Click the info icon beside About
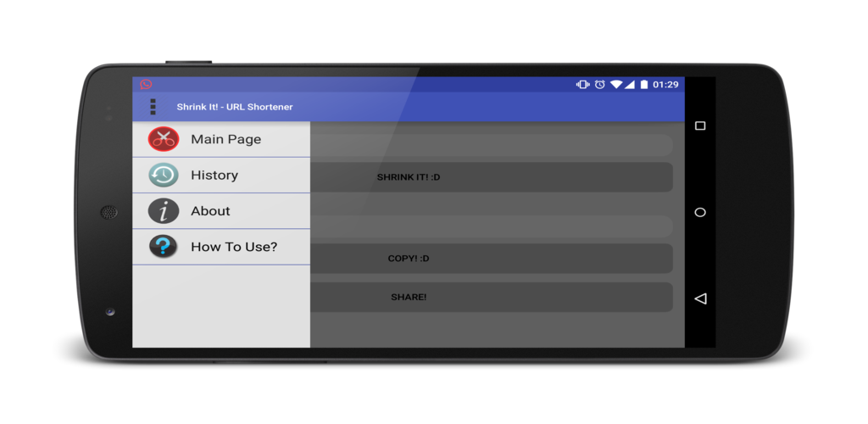Image resolution: width=868 pixels, height=424 pixels. (x=164, y=211)
